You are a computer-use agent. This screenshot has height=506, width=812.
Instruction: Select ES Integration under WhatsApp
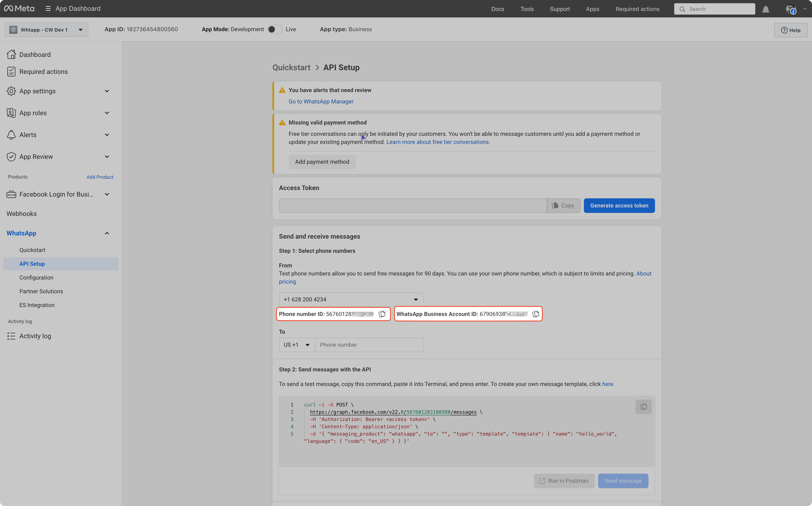pyautogui.click(x=37, y=305)
